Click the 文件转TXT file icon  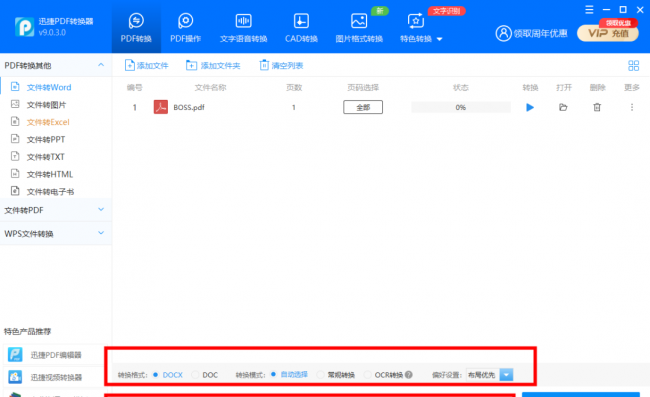click(15, 156)
